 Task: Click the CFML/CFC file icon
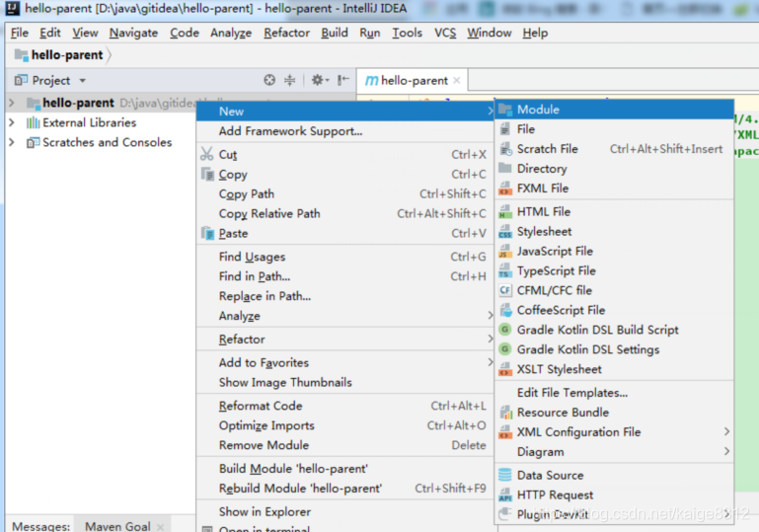[x=505, y=290]
